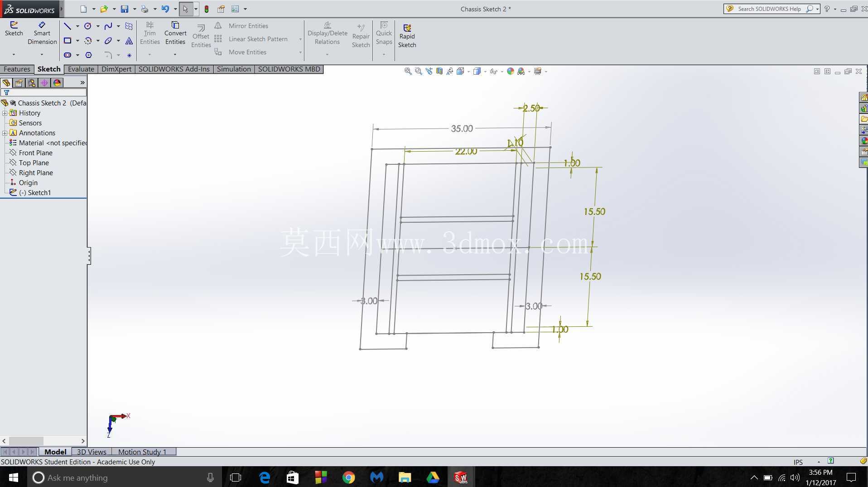Image resolution: width=868 pixels, height=487 pixels.
Task: Select the Spline sketch tool
Action: pos(108,26)
